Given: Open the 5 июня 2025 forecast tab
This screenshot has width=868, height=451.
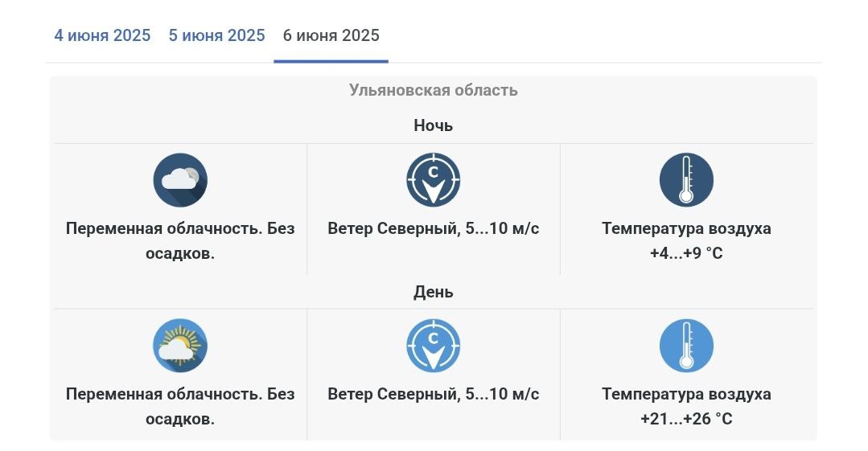Looking at the screenshot, I should point(217,35).
